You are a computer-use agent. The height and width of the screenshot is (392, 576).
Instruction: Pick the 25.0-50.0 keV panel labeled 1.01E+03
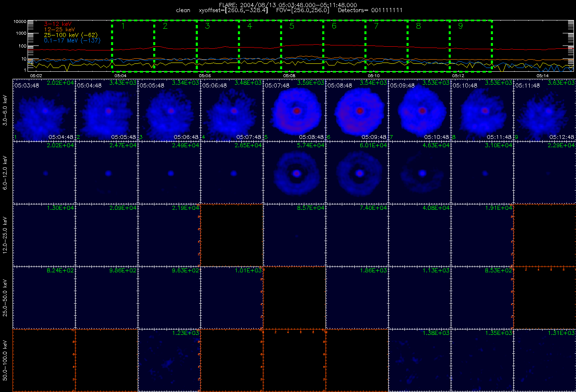tap(232, 297)
